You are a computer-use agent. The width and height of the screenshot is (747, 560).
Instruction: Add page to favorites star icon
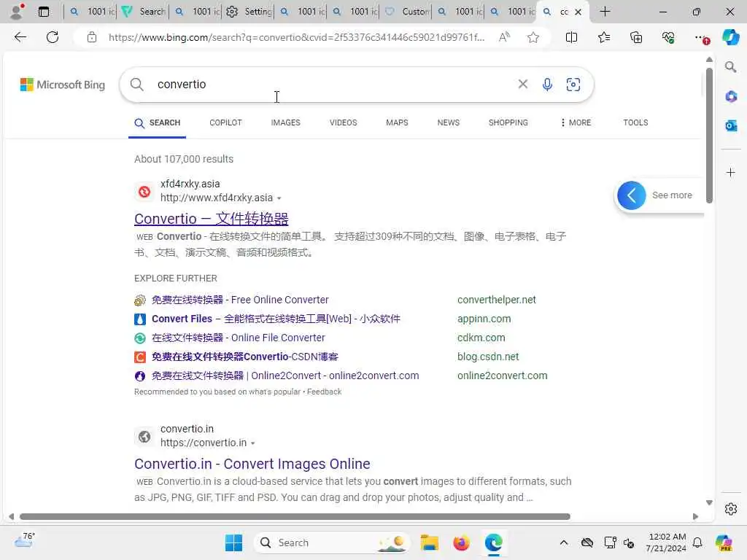[x=533, y=37]
